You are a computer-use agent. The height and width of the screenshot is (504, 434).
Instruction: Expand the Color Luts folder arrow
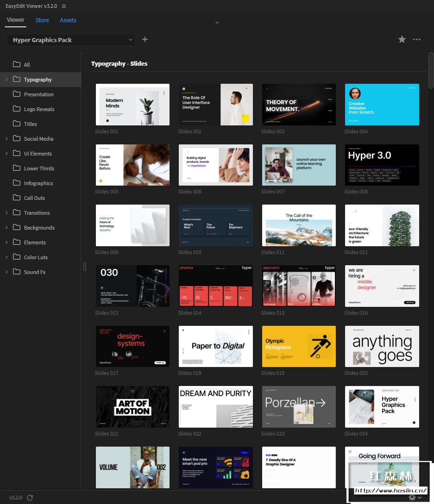[6, 257]
